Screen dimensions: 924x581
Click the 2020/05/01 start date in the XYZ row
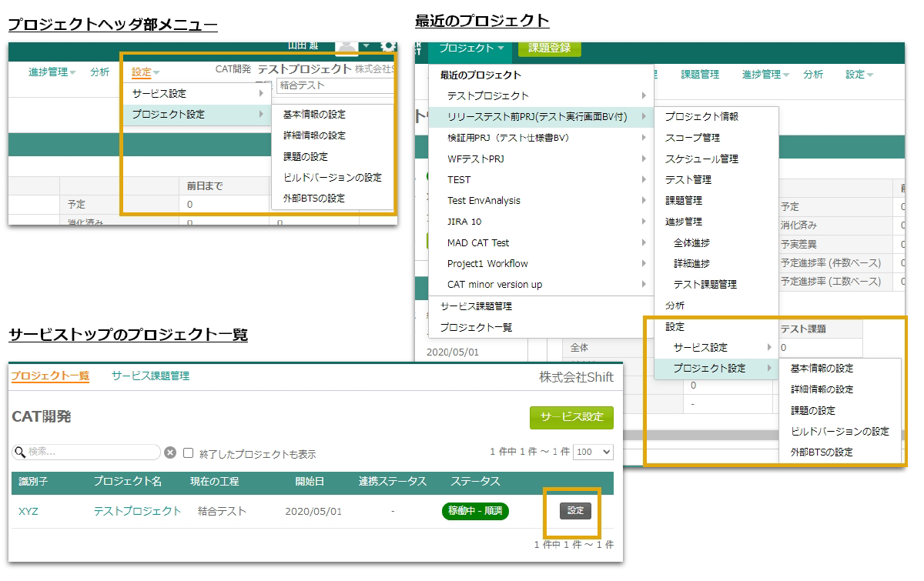[313, 512]
